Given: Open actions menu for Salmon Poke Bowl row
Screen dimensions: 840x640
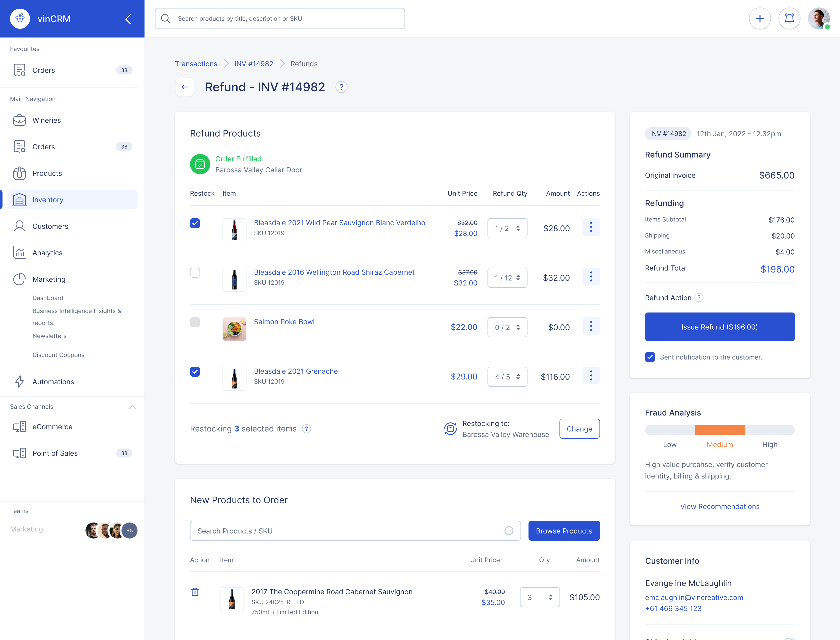Looking at the screenshot, I should pyautogui.click(x=591, y=326).
